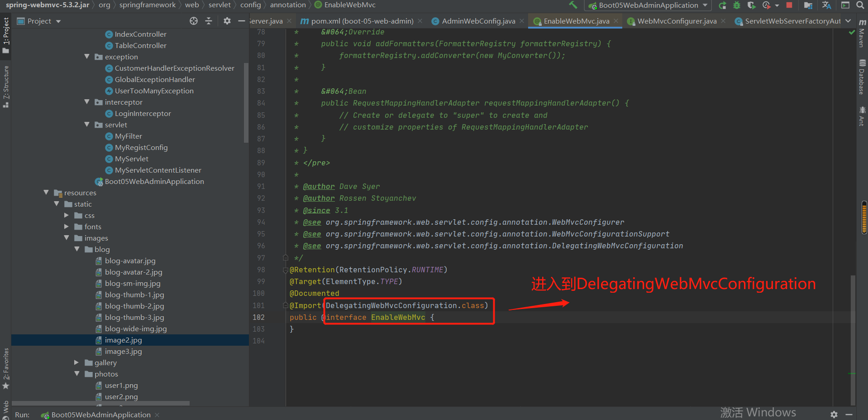The image size is (868, 420).
Task: Expand the fonts folder
Action: [x=67, y=227]
